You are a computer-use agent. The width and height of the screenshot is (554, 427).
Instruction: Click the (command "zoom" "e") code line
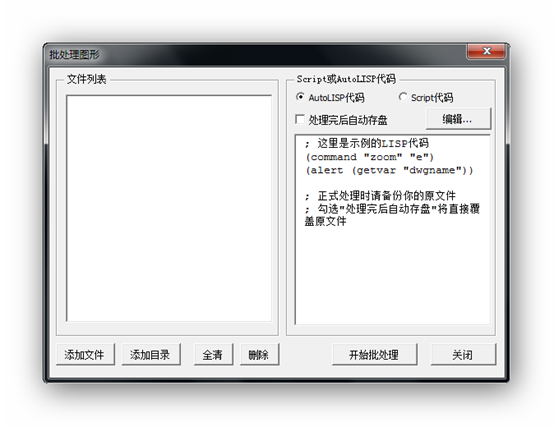pyautogui.click(x=370, y=157)
